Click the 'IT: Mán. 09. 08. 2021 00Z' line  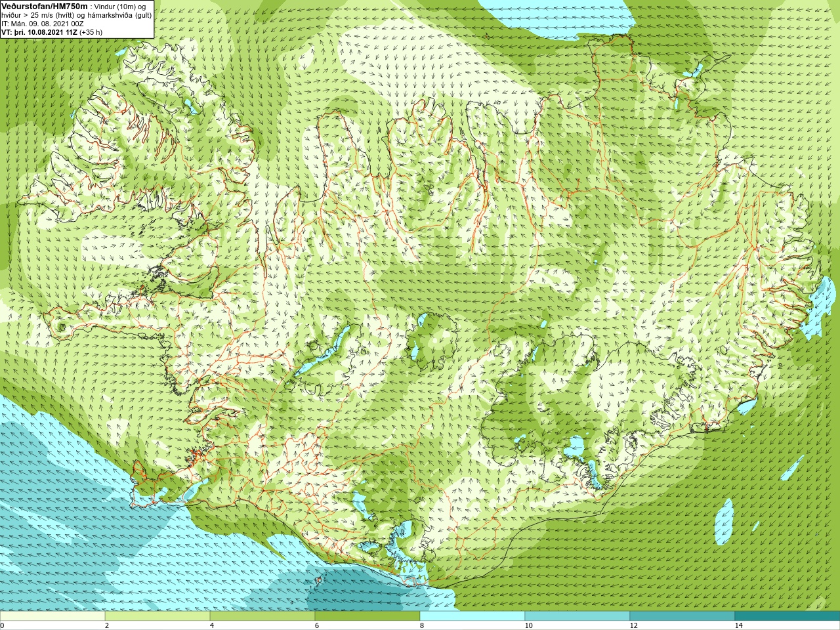(x=43, y=23)
